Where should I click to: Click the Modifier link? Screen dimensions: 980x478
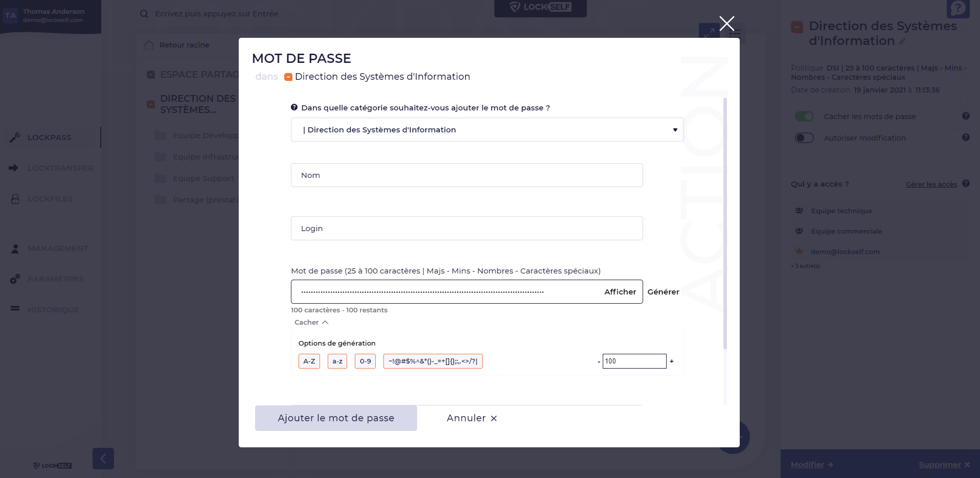coord(812,465)
